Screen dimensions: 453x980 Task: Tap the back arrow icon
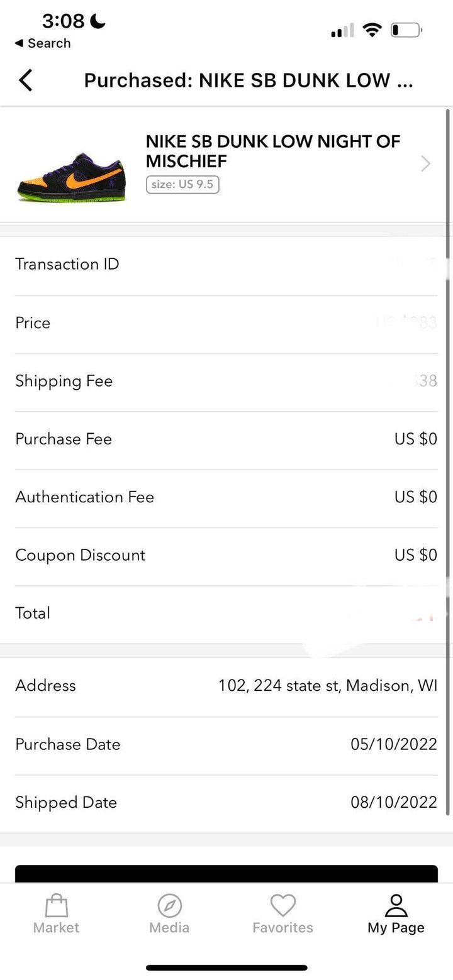(26, 80)
